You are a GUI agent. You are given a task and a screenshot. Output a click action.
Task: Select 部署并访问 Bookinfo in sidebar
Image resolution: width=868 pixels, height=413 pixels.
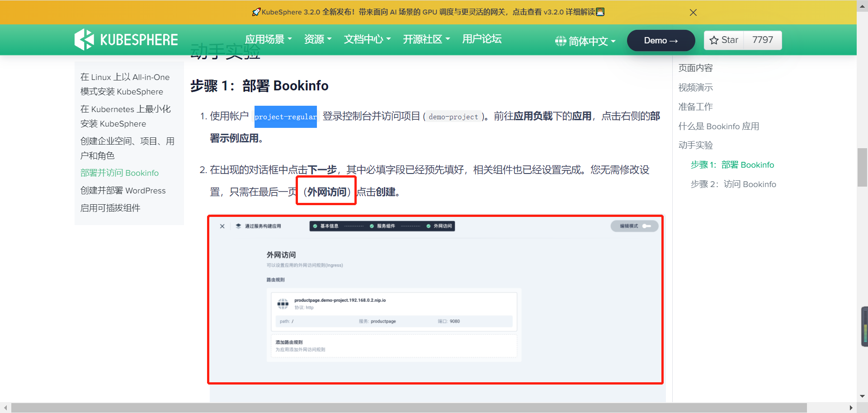[x=119, y=173]
